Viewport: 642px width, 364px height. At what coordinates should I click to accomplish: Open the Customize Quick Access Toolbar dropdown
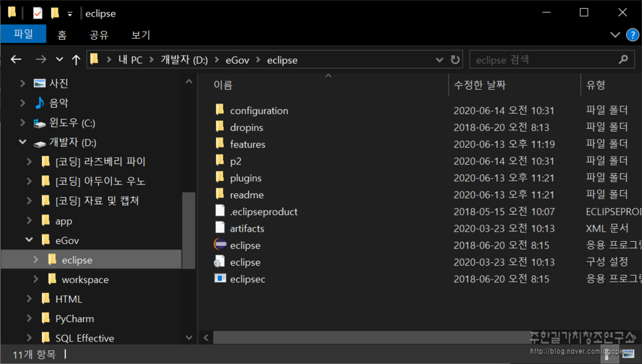70,14
